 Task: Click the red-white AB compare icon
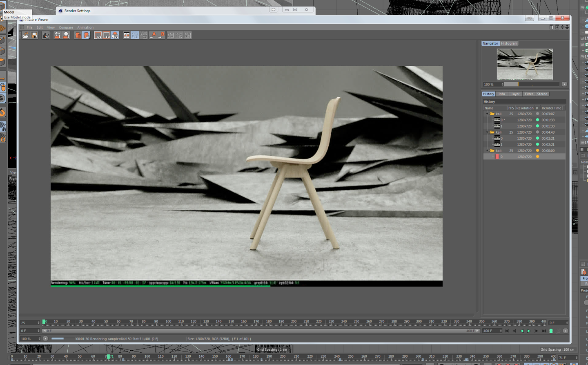point(127,36)
